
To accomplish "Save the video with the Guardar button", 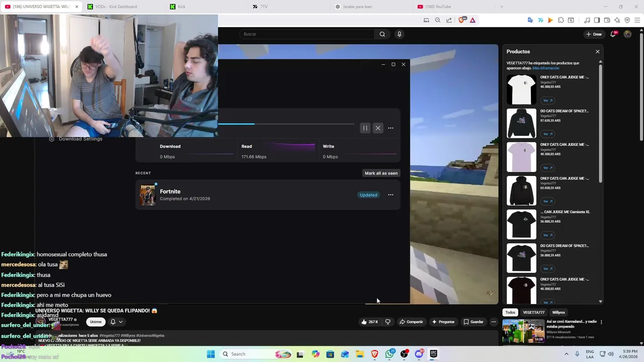I will coord(473,322).
